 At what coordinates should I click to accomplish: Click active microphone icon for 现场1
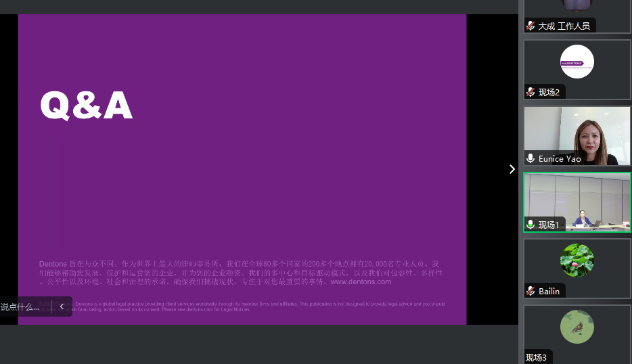tap(531, 225)
